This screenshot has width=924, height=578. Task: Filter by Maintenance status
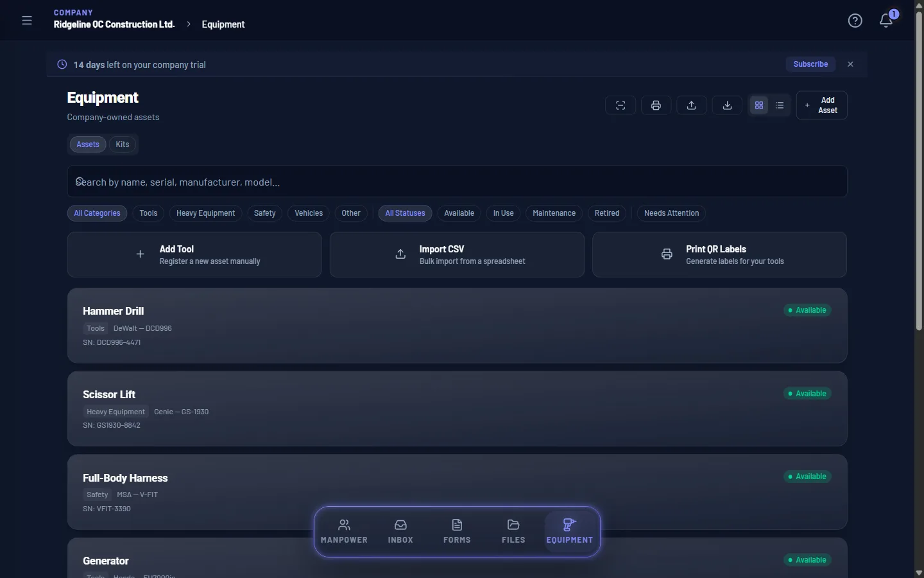pyautogui.click(x=554, y=213)
